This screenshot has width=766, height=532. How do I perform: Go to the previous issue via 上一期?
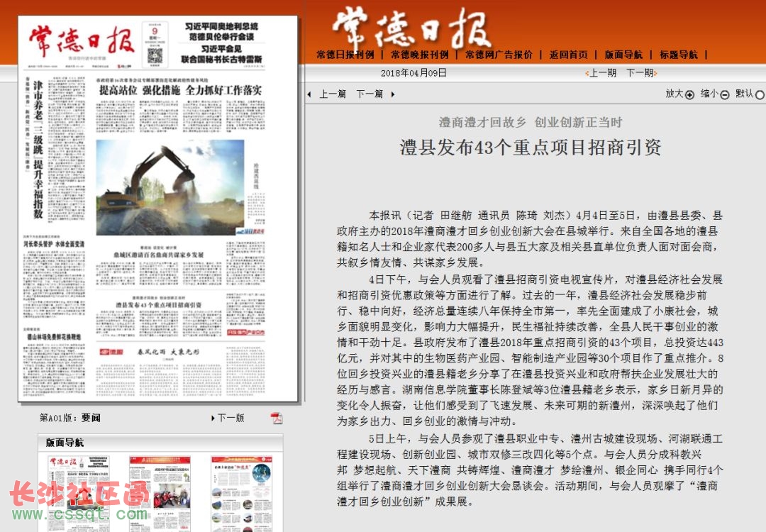[603, 73]
